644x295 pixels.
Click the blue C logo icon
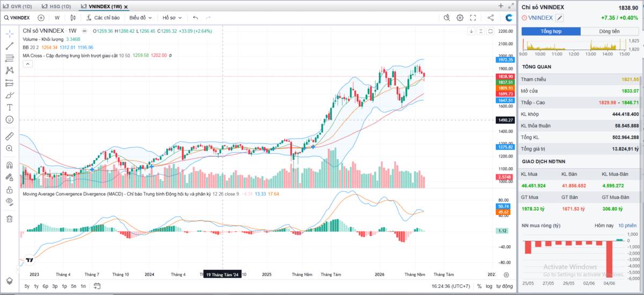[509, 18]
